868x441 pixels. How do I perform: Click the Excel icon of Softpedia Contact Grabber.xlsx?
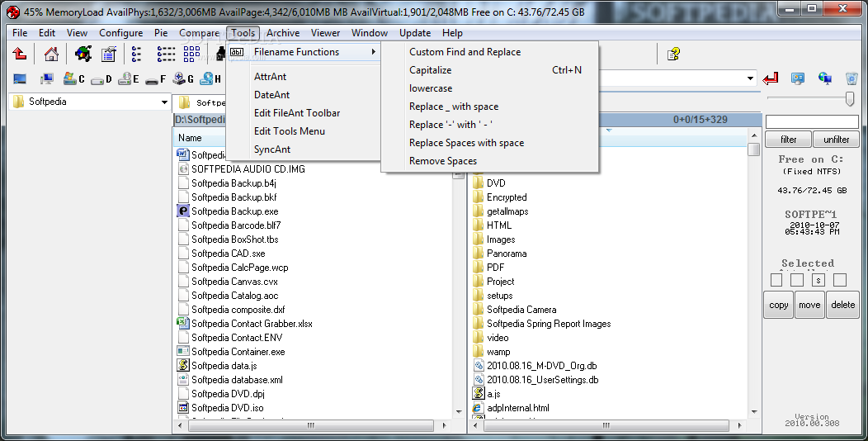(182, 324)
